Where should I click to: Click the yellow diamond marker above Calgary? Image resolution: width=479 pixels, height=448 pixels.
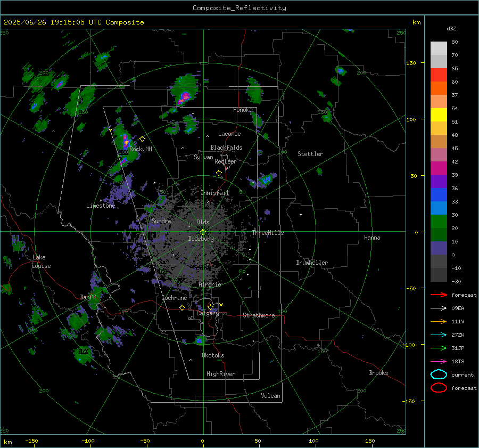click(210, 307)
